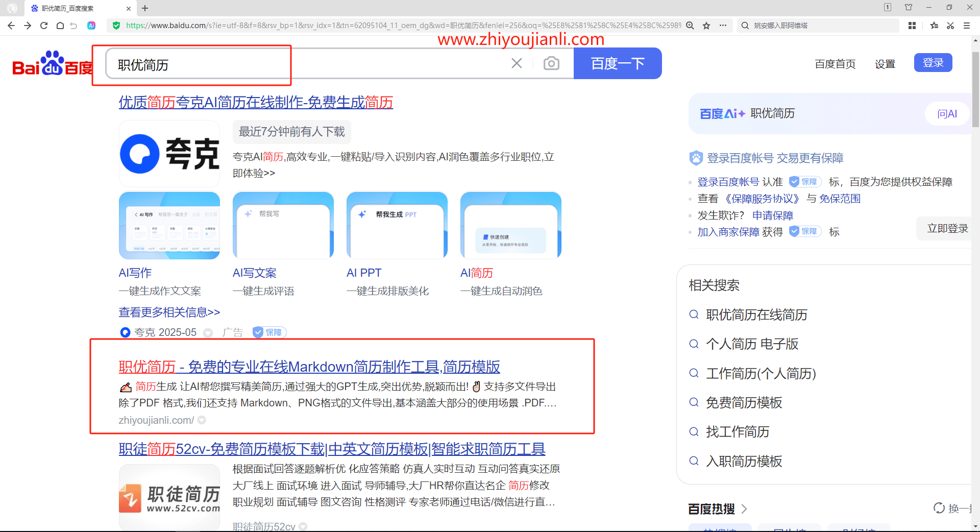Click 加入商家保障 link
Image resolution: width=980 pixels, height=532 pixels.
(728, 232)
